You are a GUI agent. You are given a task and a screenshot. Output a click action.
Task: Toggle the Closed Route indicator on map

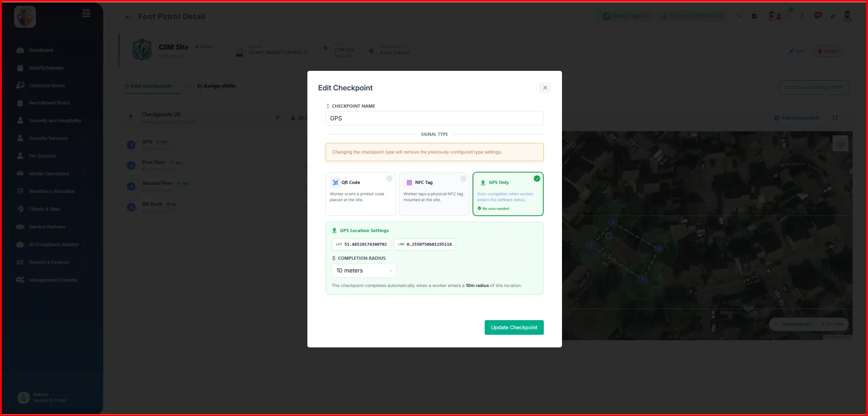coord(793,324)
